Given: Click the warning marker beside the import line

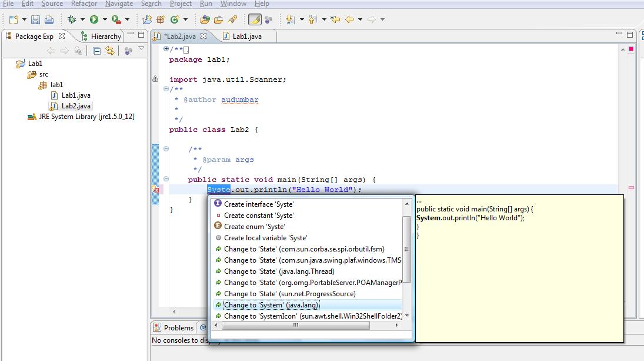Looking at the screenshot, I should click(155, 78).
